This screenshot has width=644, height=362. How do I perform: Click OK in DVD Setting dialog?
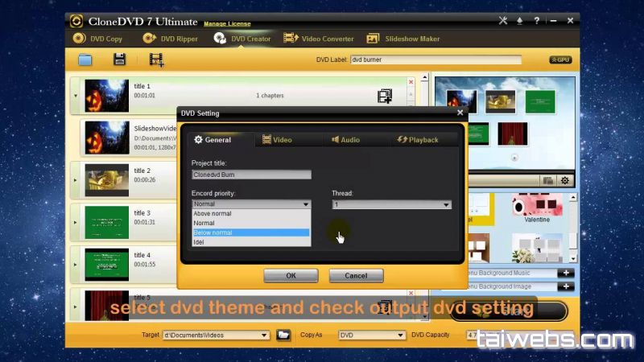coord(291,275)
